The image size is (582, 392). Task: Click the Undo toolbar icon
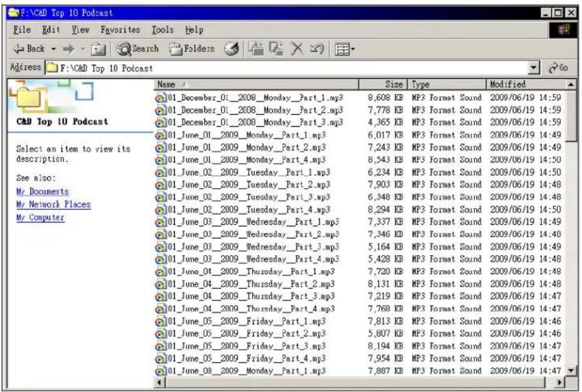317,48
